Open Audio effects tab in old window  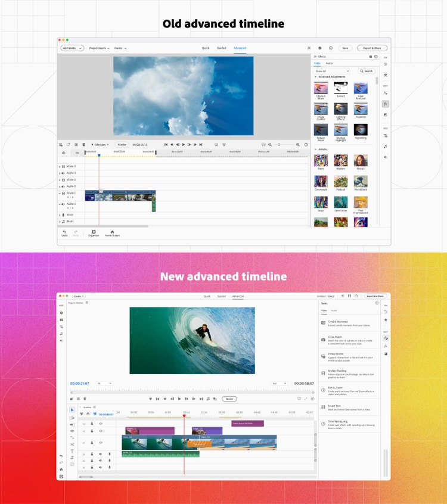[x=329, y=63]
